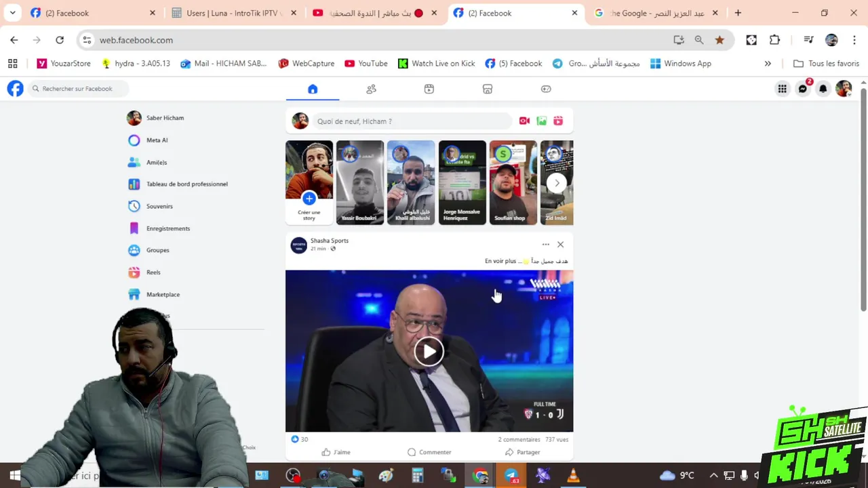
Task: Show next stories with arrow
Action: [557, 183]
